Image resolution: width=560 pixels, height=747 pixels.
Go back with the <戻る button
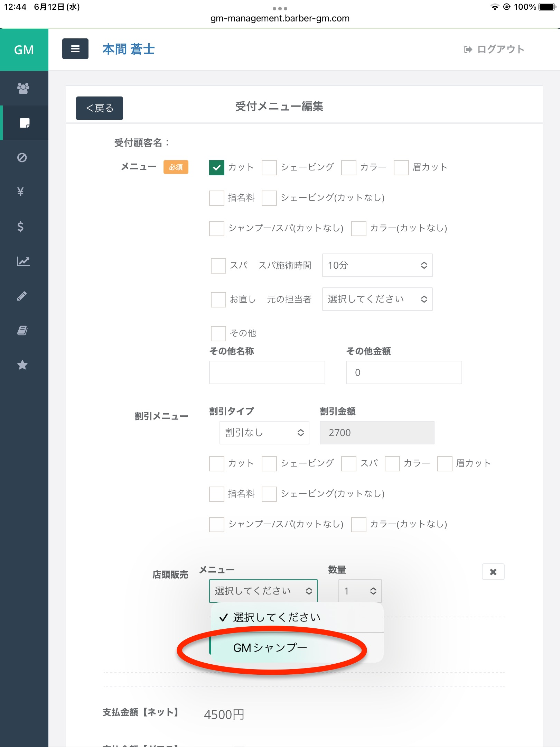pyautogui.click(x=100, y=108)
